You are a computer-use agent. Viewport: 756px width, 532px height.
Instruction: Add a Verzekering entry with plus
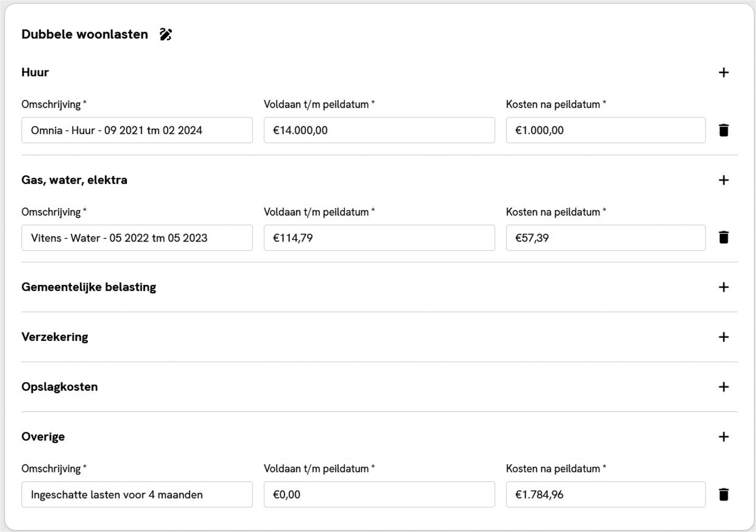pos(723,337)
